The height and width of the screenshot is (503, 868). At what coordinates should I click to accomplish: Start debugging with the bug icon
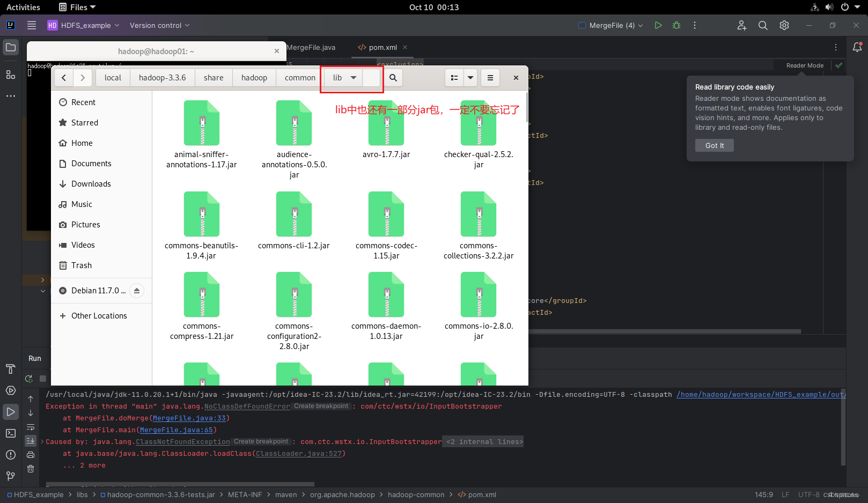676,25
